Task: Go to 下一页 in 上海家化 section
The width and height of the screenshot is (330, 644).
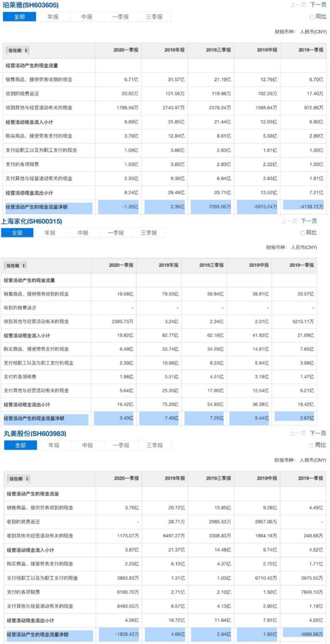Action: pos(309,221)
